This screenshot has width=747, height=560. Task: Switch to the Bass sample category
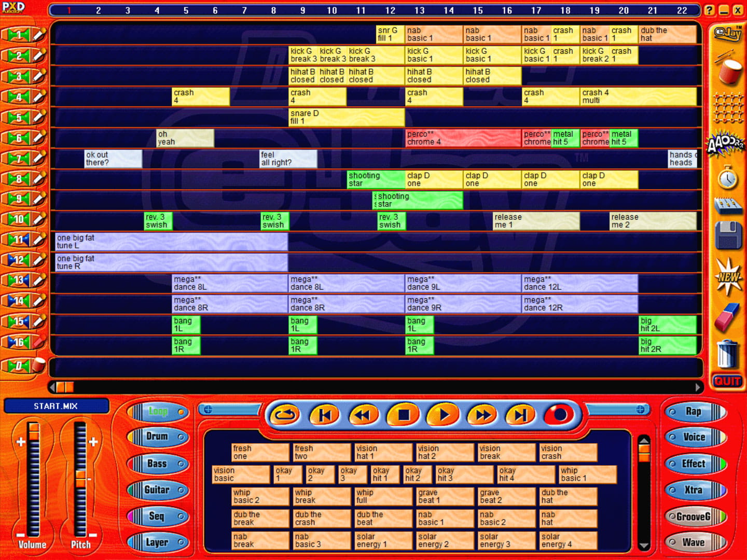157,464
